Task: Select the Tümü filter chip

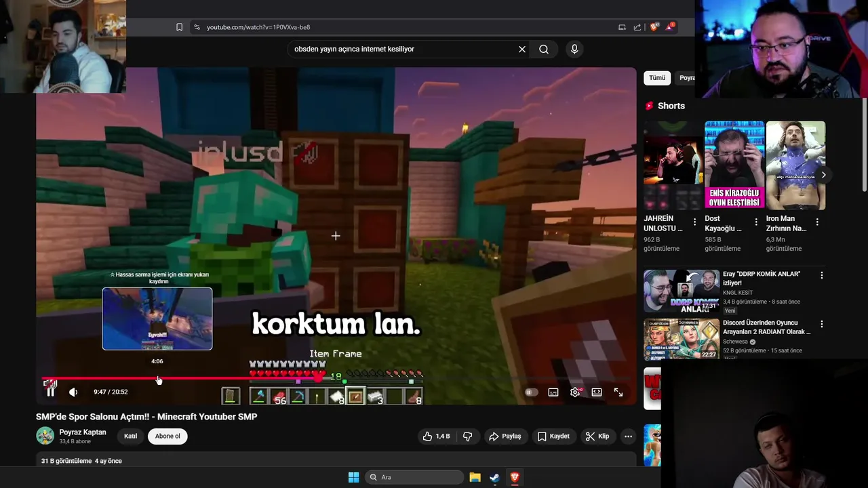Action: (x=657, y=78)
